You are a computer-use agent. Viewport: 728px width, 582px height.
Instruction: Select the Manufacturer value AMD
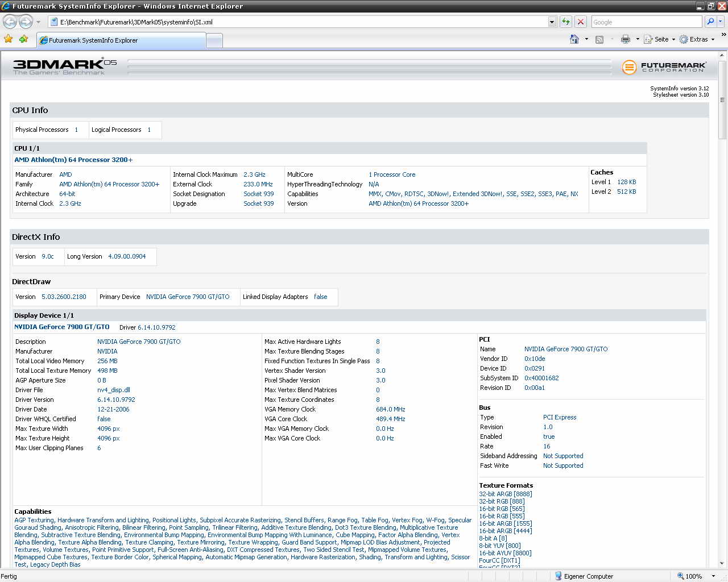[x=65, y=174]
